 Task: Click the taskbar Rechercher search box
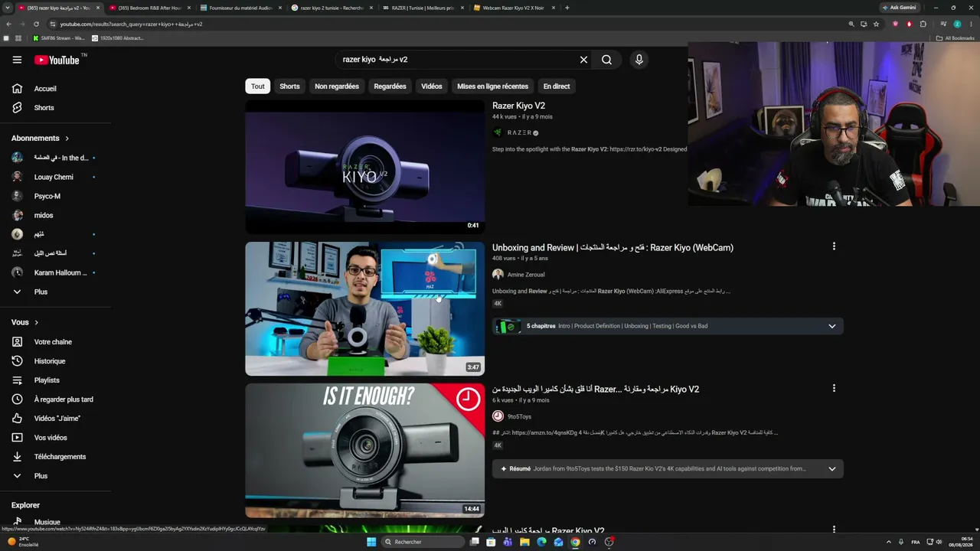click(x=423, y=542)
